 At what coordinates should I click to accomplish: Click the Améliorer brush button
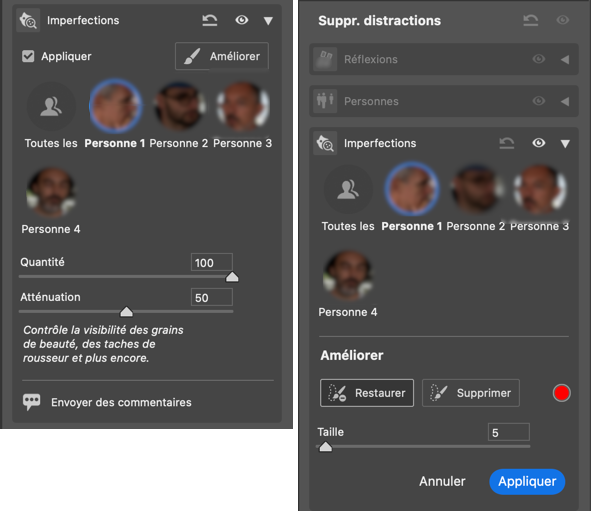click(x=222, y=56)
